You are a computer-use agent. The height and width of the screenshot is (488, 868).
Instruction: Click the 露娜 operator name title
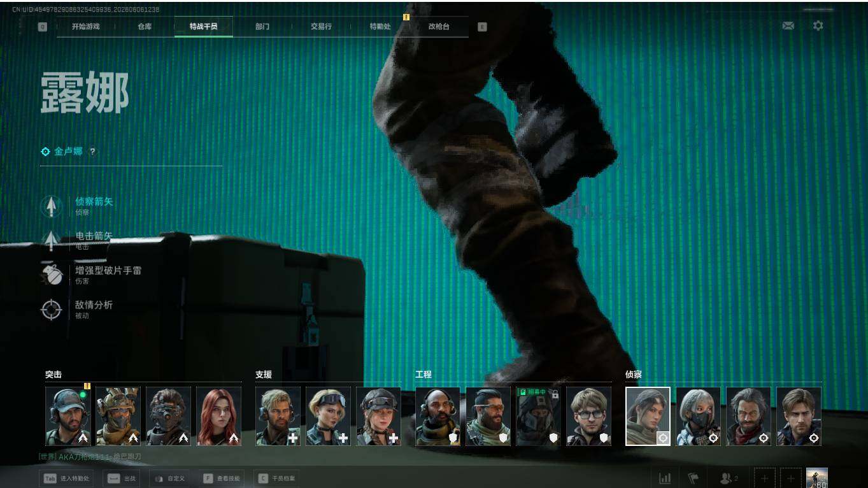click(85, 93)
